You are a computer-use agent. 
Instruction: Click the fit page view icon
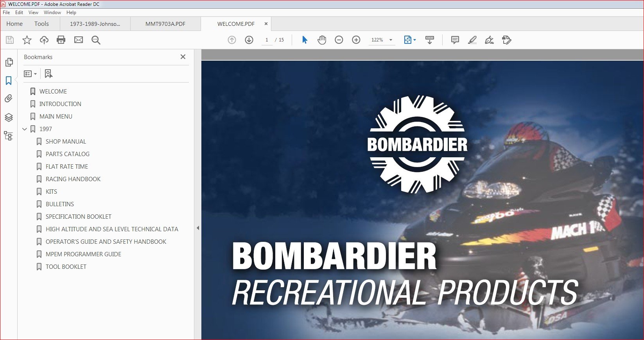coord(407,40)
